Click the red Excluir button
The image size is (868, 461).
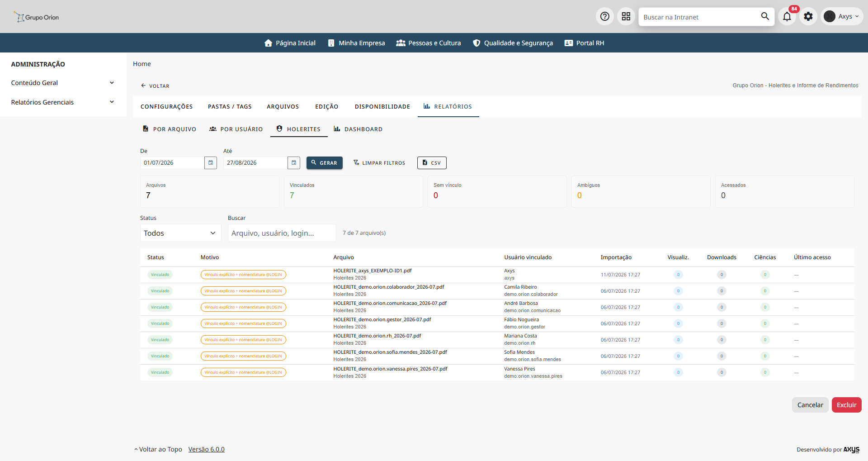pos(846,405)
